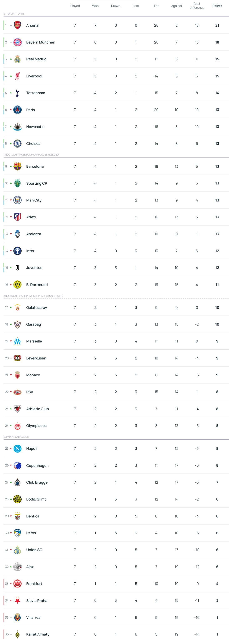Screen dimensions: 229x644
Task: Open the Tottenham team link
Action: click(36, 93)
